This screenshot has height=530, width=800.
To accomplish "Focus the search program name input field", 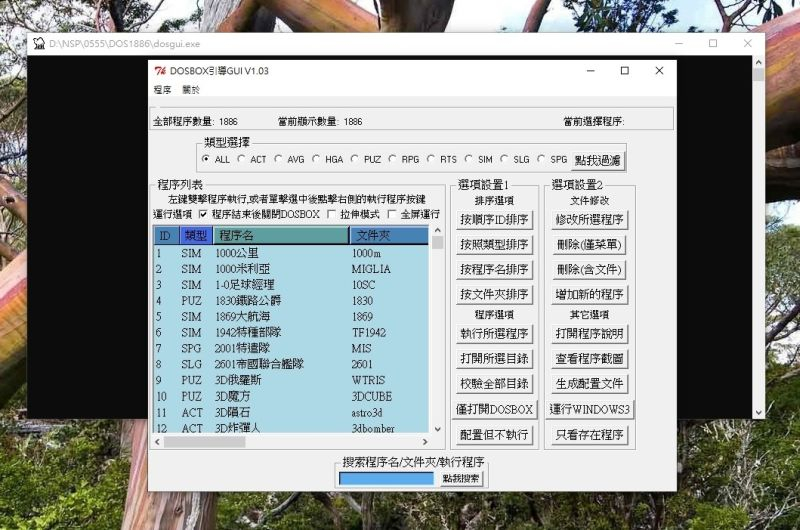I will [x=386, y=478].
